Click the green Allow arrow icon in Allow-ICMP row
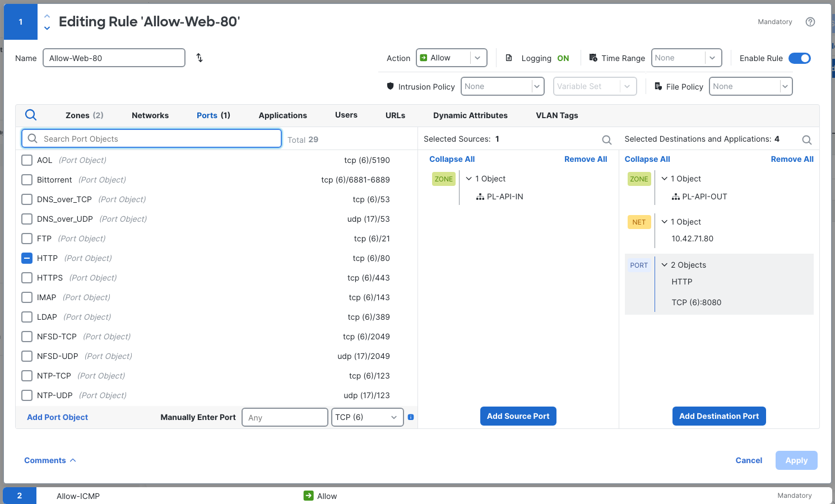 [x=308, y=496]
